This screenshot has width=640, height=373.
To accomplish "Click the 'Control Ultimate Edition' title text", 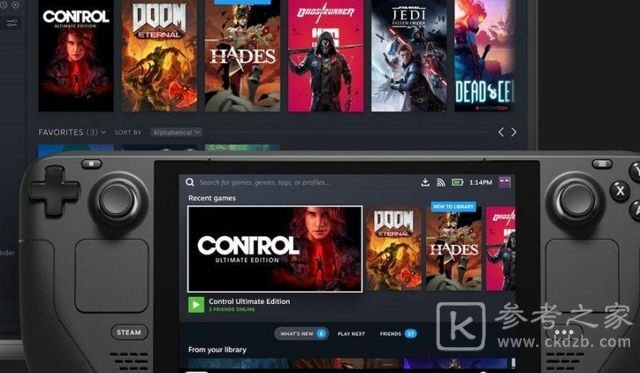I will [249, 301].
